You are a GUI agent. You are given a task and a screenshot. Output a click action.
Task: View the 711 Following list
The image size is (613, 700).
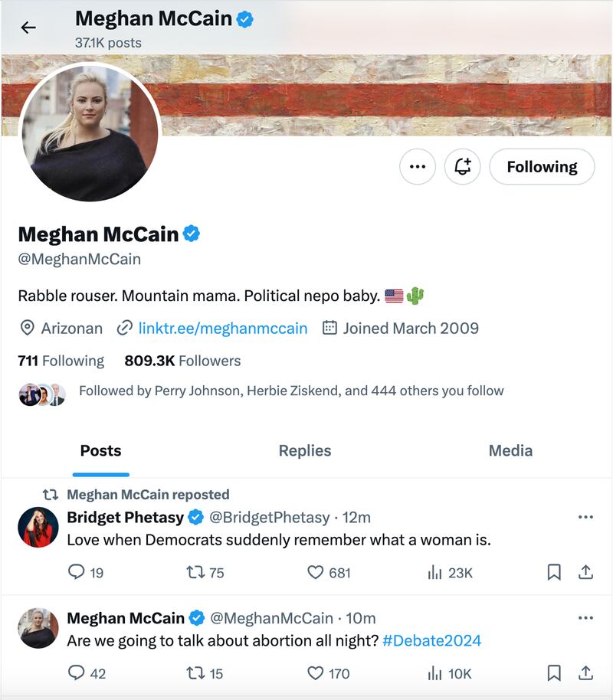click(x=61, y=361)
